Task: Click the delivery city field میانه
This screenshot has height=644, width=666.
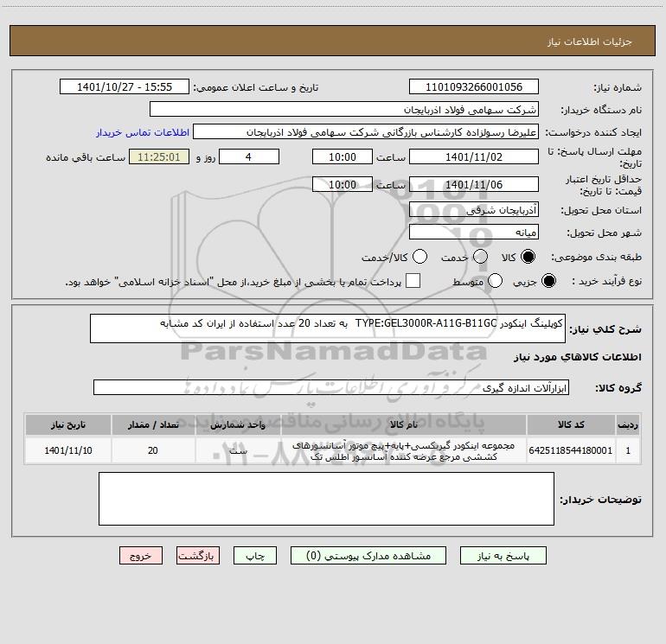Action: click(474, 232)
